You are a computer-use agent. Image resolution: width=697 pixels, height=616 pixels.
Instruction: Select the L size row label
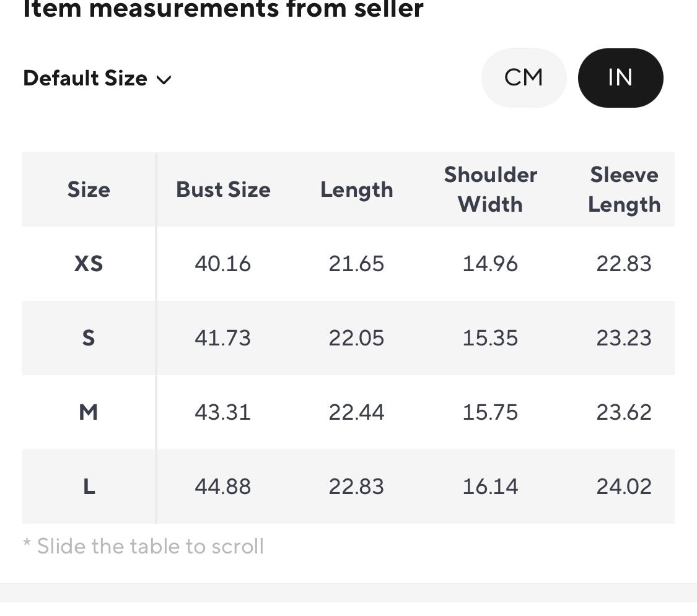click(x=89, y=487)
